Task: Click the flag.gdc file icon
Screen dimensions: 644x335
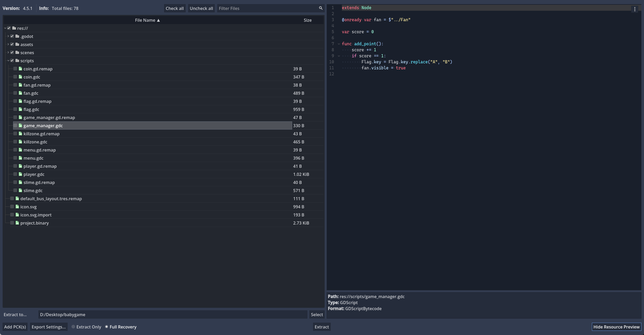Action: click(x=20, y=109)
